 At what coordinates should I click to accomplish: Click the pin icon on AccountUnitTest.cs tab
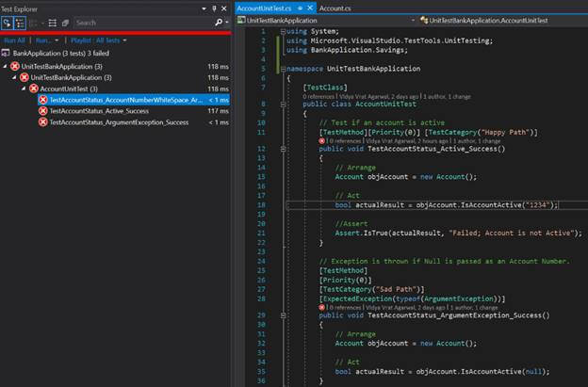[300, 8]
